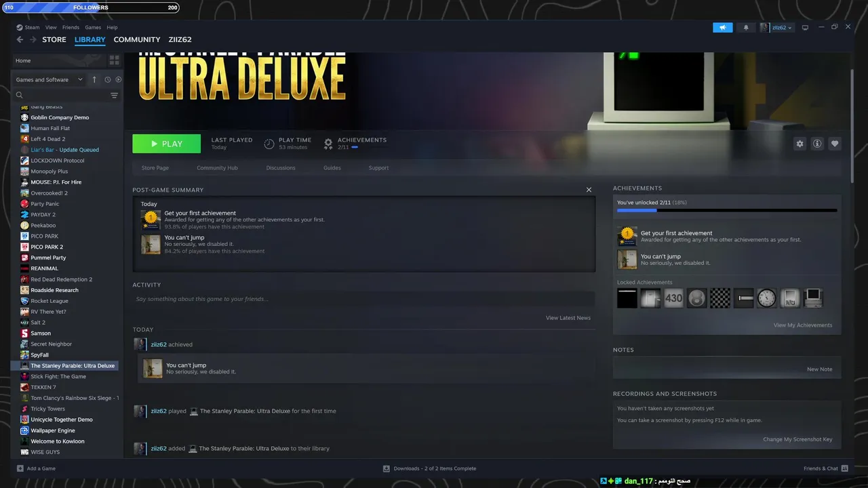Open advanced library filter options icon
Viewport: 868px width, 488px height.
(x=114, y=96)
